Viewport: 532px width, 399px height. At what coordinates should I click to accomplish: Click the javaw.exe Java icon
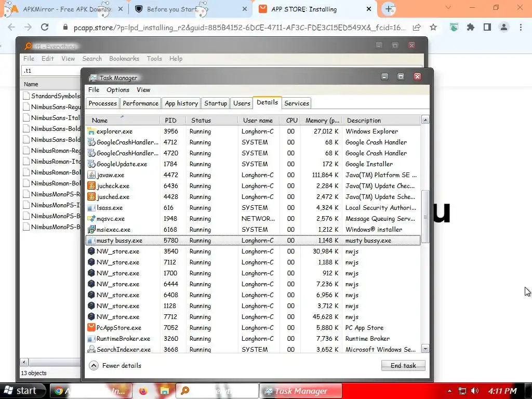91,175
